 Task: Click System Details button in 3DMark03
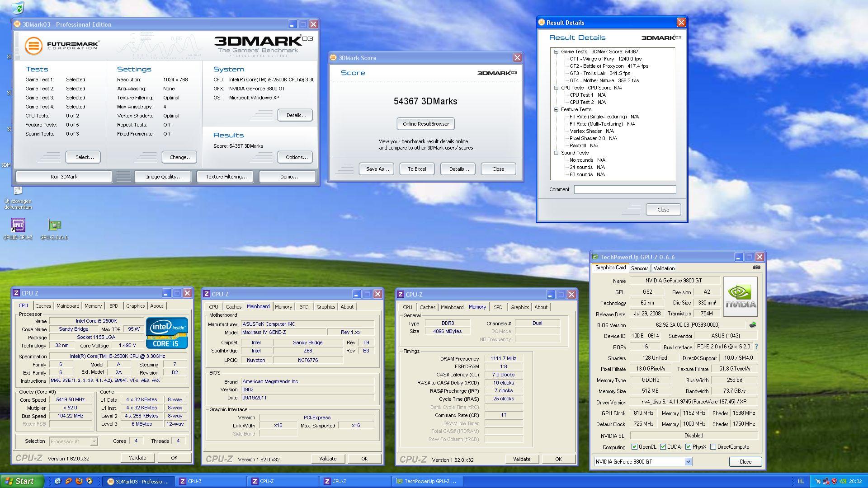(x=295, y=115)
